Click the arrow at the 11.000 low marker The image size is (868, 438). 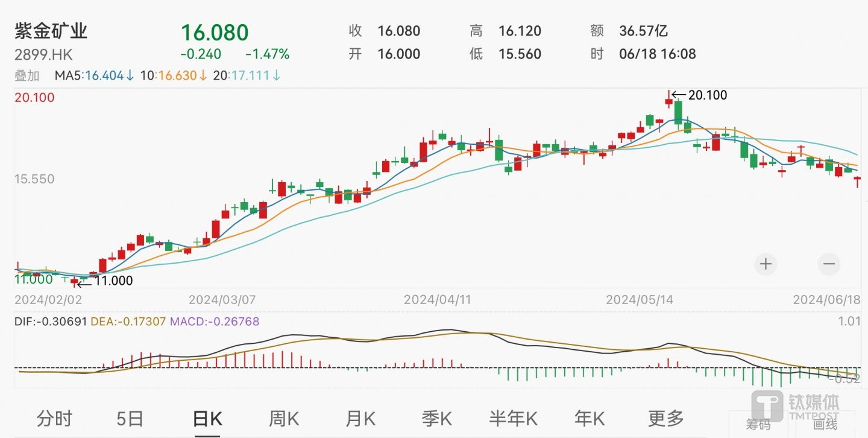84,281
